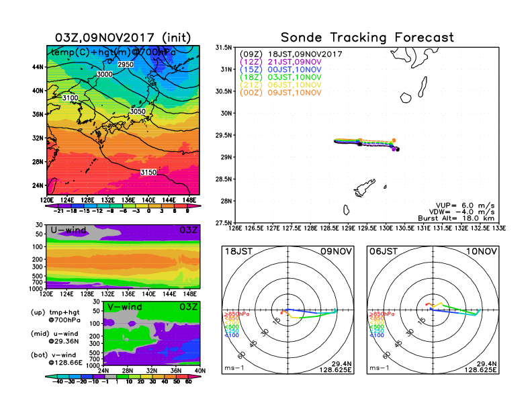Image resolution: width=532 pixels, height=411 pixels.
Task: Click "03Z" in the V-wind panel
Action: tap(188, 307)
